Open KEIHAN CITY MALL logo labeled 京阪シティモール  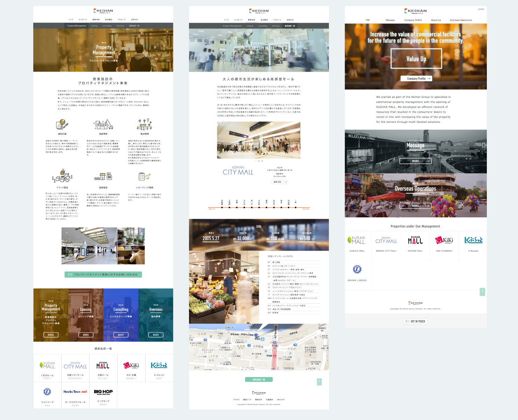(x=75, y=366)
